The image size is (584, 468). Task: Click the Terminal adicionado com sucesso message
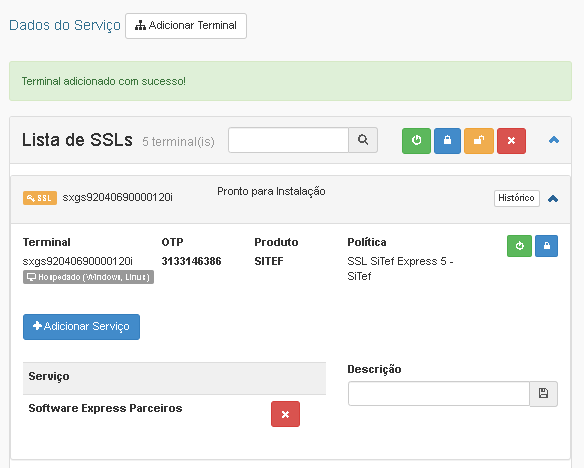[x=104, y=81]
